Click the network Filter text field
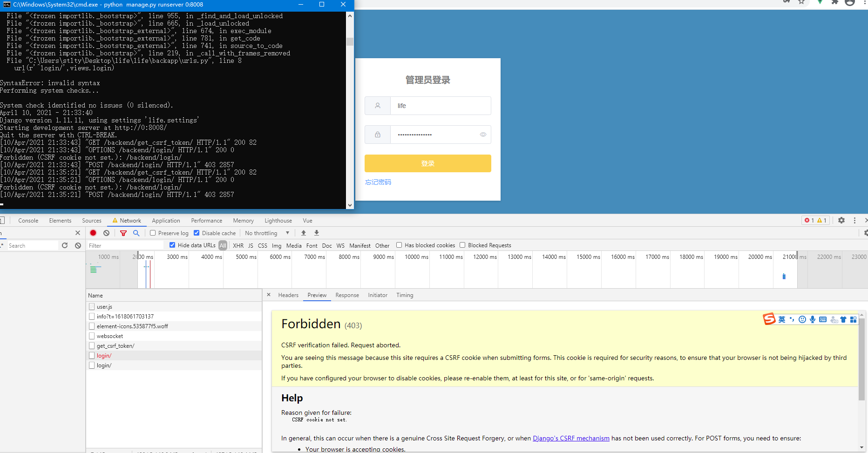 (126, 245)
